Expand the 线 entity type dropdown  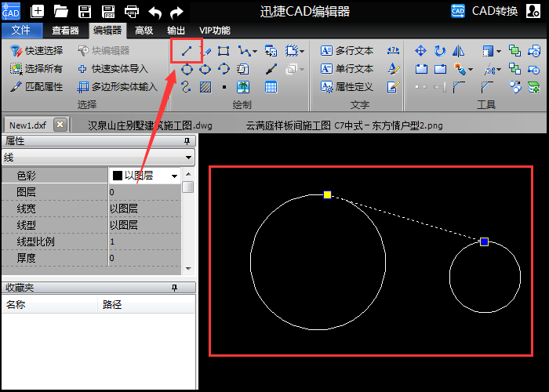tap(188, 158)
